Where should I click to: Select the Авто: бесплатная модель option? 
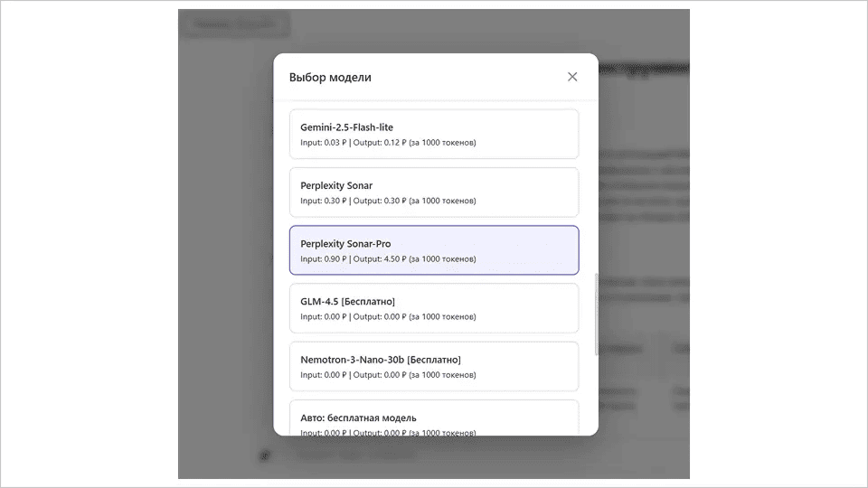coord(434,418)
